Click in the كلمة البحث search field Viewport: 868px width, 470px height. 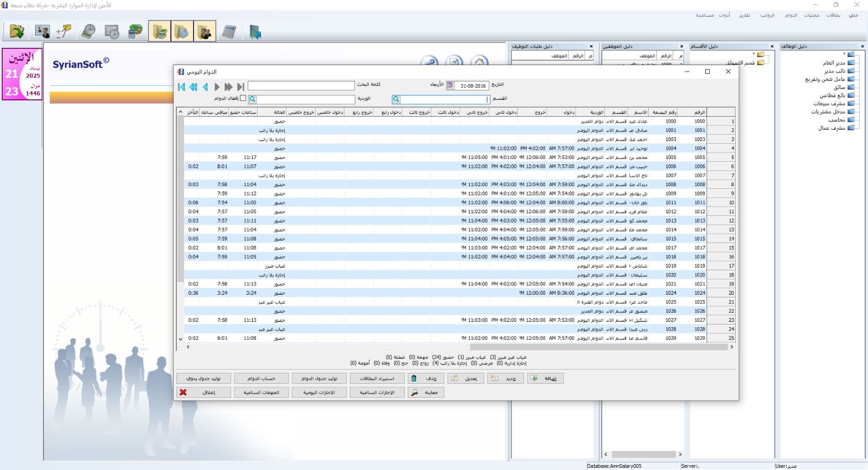pyautogui.click(x=301, y=86)
